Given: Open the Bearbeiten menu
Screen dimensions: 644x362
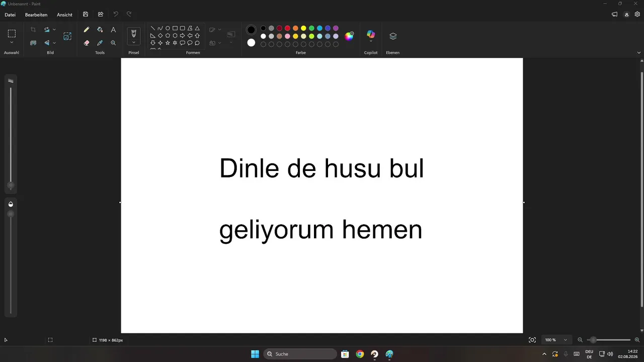Looking at the screenshot, I should pos(36,15).
